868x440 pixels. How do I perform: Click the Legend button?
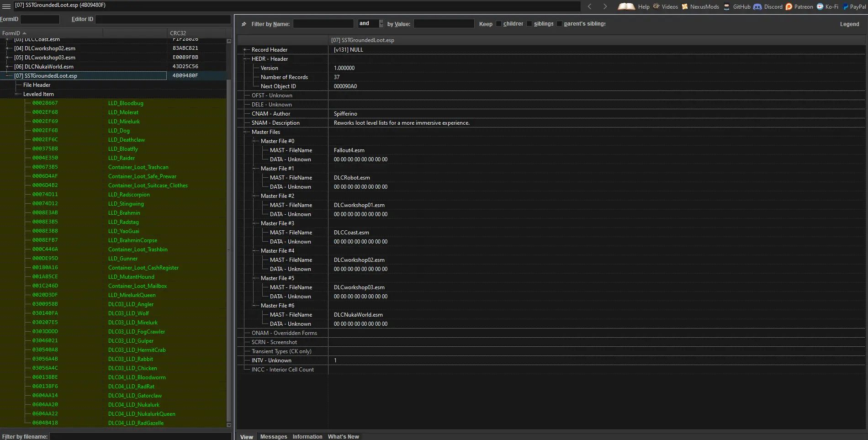[849, 24]
